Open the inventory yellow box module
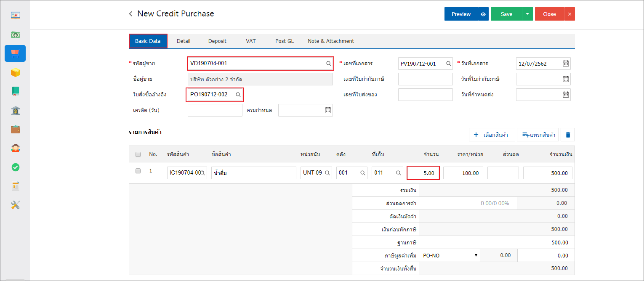644x281 pixels. [16, 72]
